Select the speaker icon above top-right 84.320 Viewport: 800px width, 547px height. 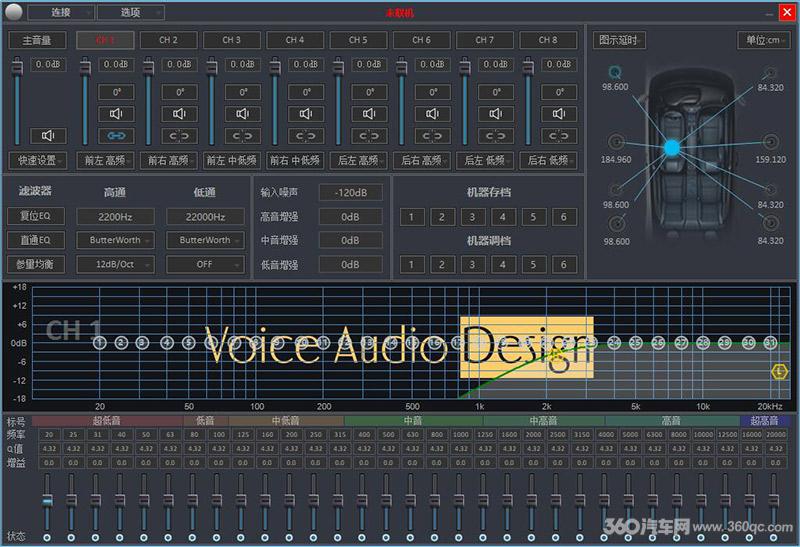click(770, 73)
